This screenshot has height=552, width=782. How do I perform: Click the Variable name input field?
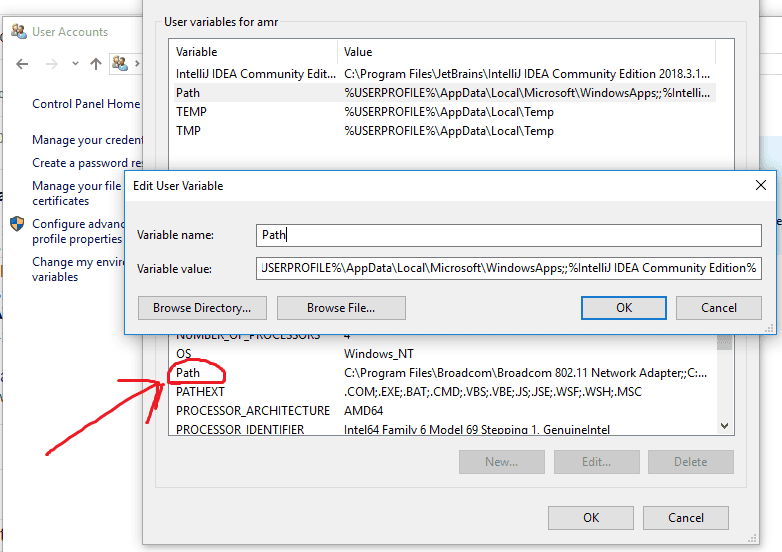[509, 235]
